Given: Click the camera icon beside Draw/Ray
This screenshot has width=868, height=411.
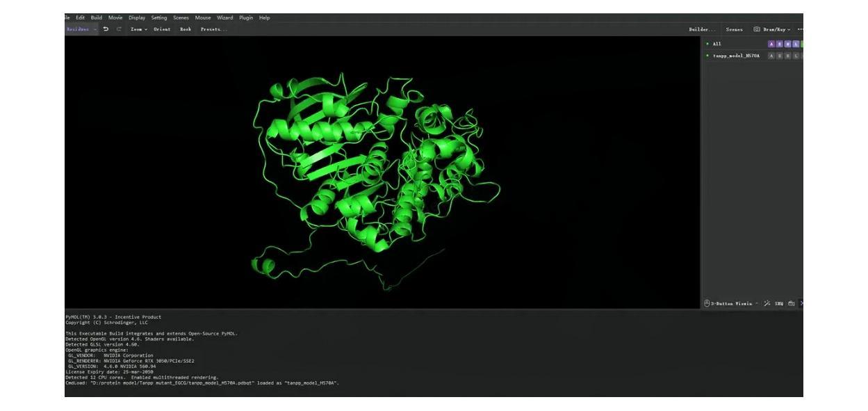Looking at the screenshot, I should point(757,29).
